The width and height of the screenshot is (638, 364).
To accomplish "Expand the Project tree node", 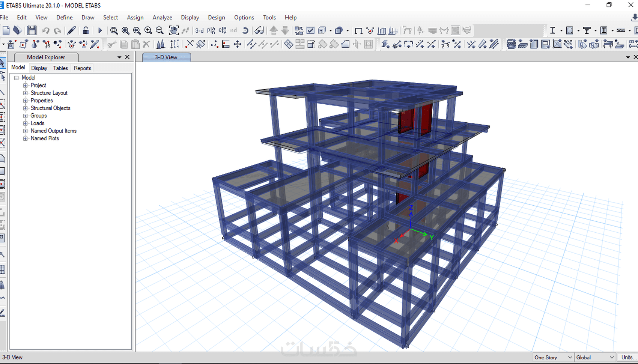I will point(26,86).
